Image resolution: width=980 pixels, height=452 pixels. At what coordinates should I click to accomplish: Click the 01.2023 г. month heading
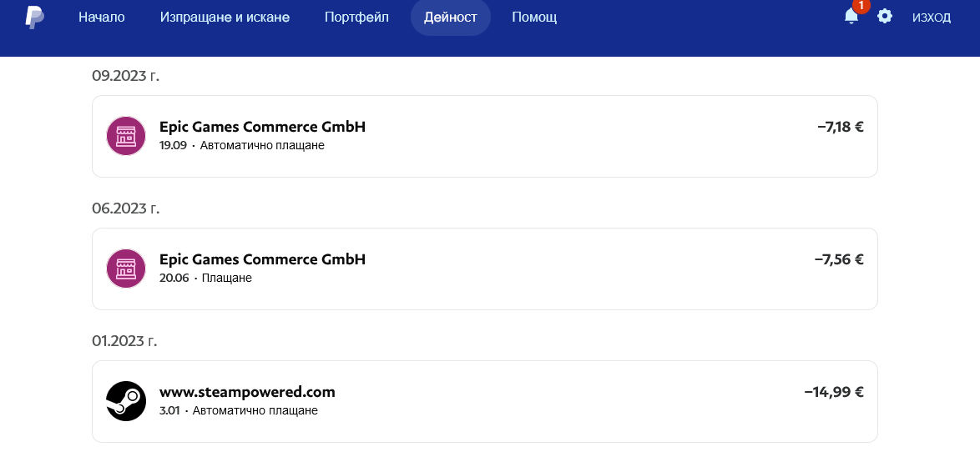[x=124, y=341]
